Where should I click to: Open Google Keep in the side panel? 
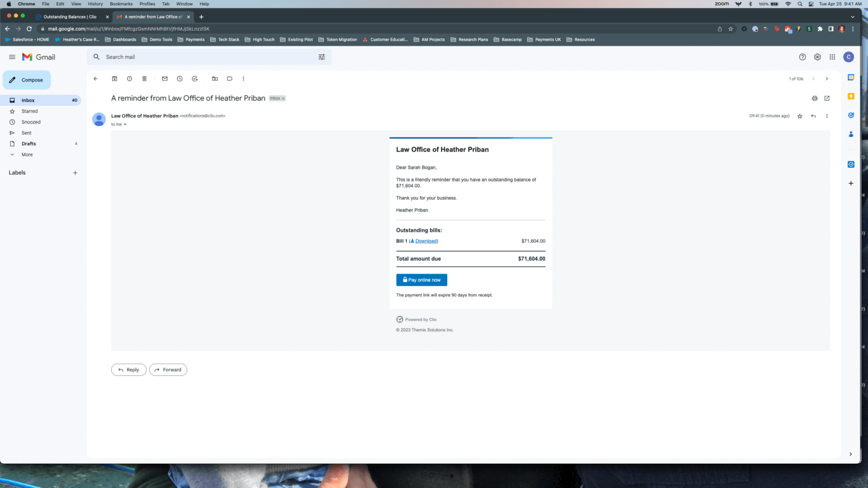[x=851, y=97]
